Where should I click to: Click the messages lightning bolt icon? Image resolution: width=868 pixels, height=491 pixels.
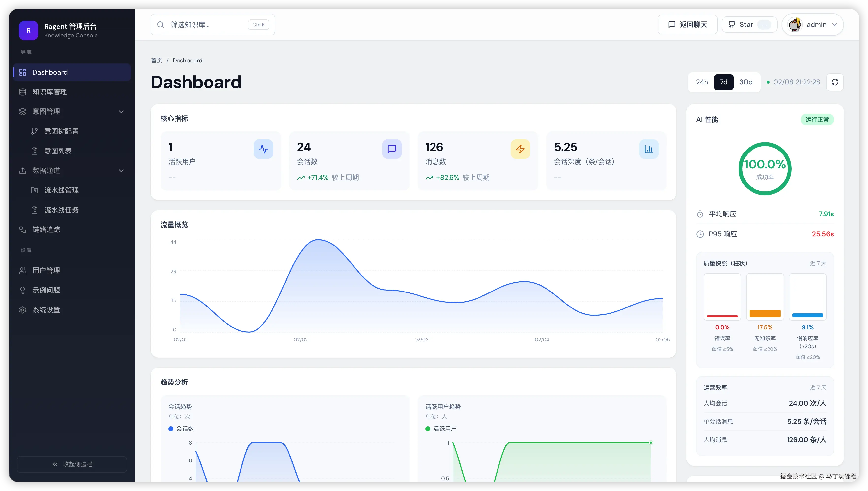tap(520, 149)
